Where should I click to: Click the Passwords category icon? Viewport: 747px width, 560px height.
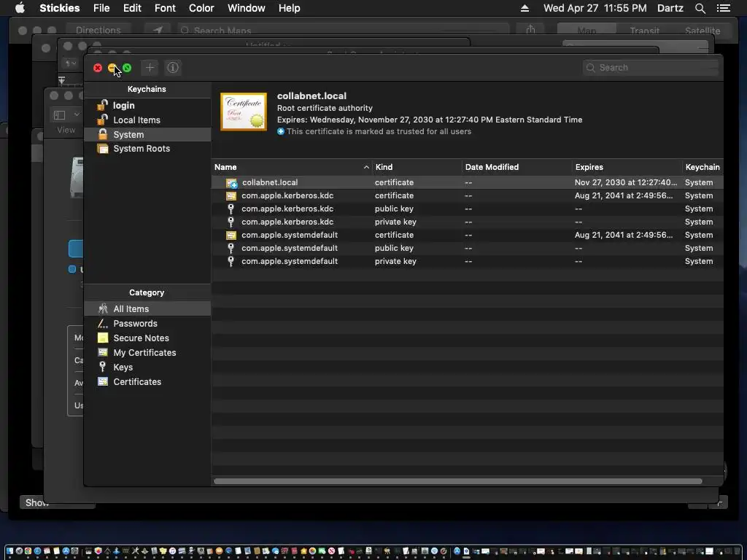(102, 323)
